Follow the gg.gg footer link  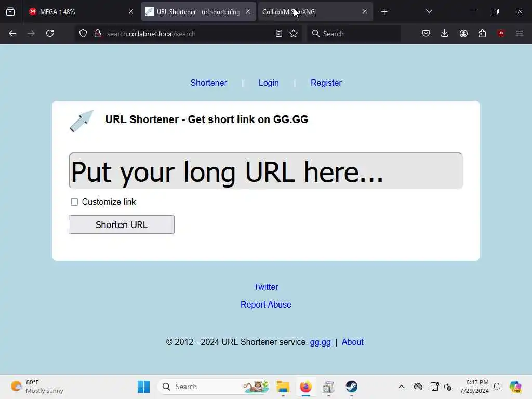tap(320, 342)
